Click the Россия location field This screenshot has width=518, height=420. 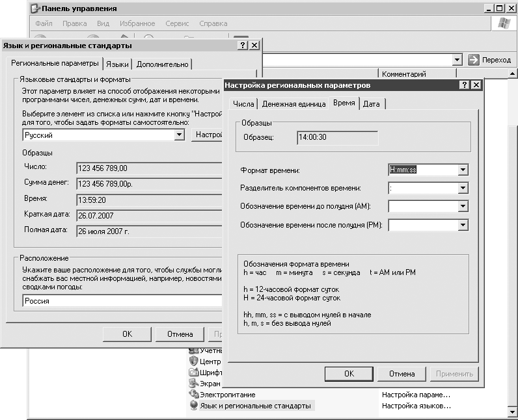120,301
